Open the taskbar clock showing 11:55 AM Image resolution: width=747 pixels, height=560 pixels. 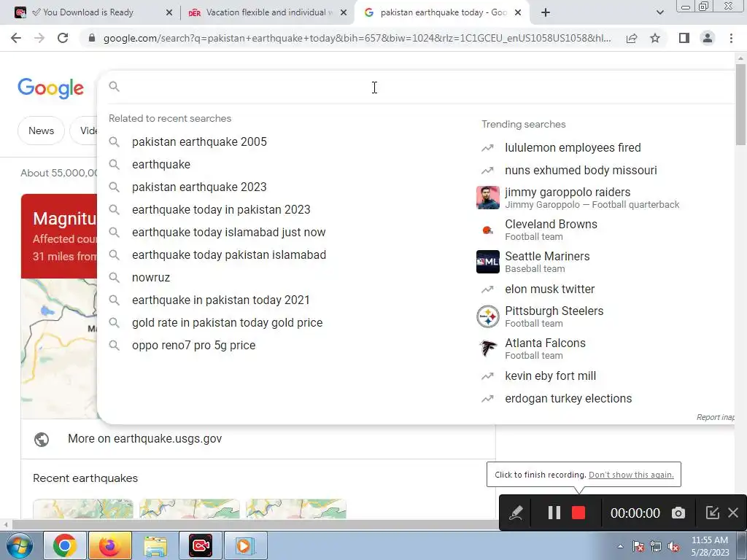tap(710, 546)
